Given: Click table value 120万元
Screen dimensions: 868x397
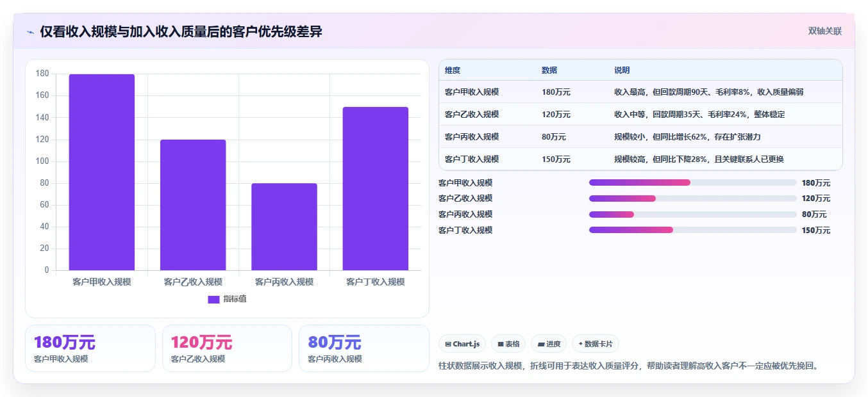Looking at the screenshot, I should coord(556,115).
